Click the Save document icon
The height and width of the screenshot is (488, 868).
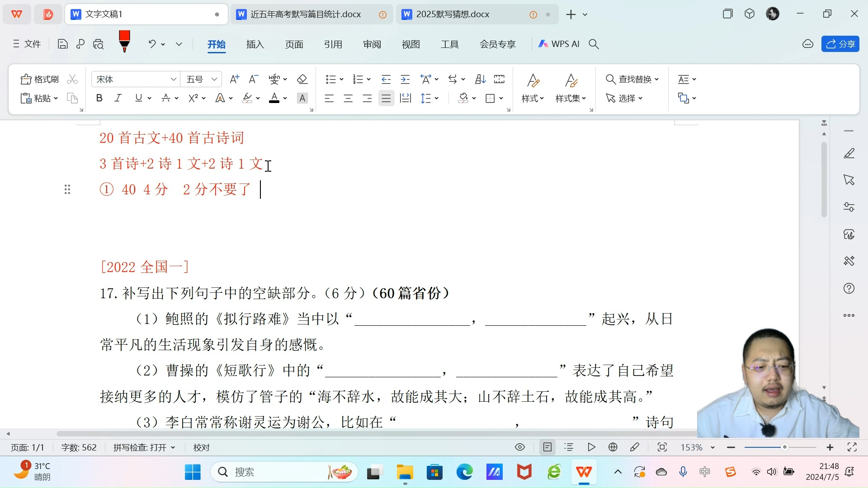[63, 44]
